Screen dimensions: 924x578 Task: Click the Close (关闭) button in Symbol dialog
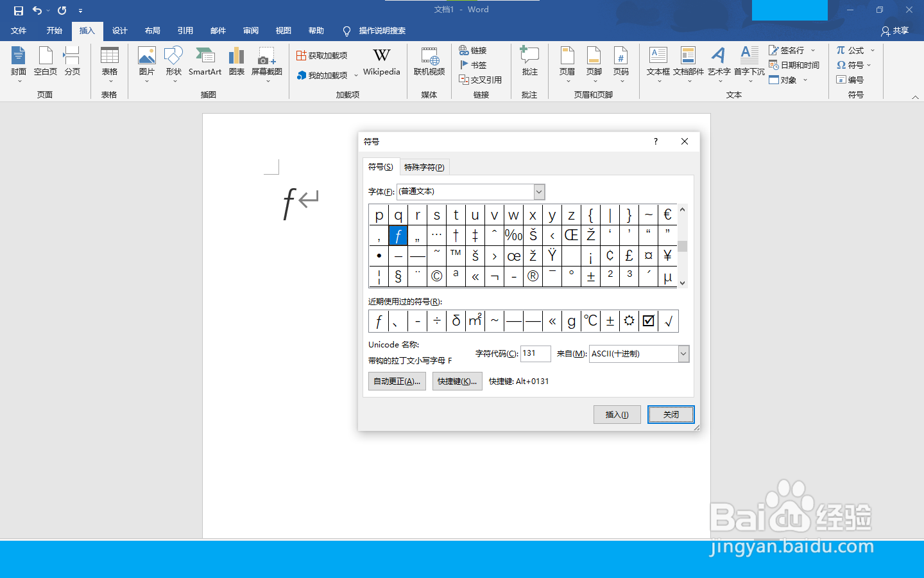pyautogui.click(x=671, y=415)
